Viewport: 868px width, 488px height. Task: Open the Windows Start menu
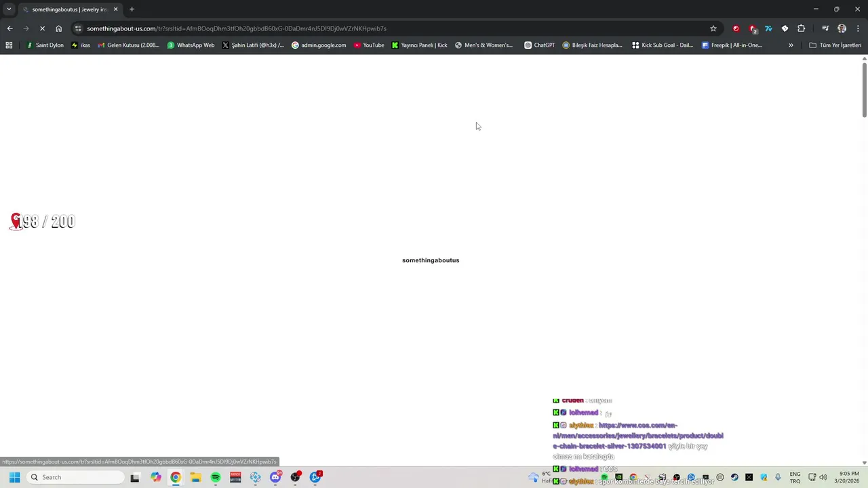pyautogui.click(x=14, y=477)
